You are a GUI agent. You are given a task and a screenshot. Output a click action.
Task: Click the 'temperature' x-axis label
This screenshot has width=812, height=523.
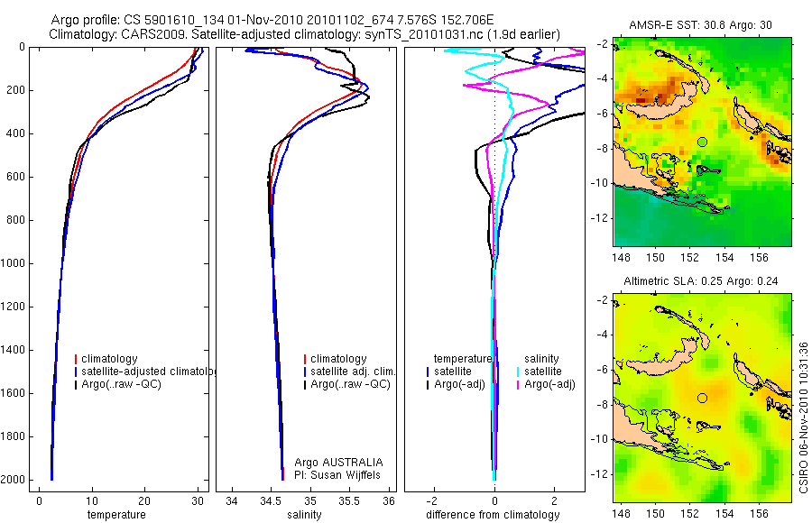(x=116, y=514)
